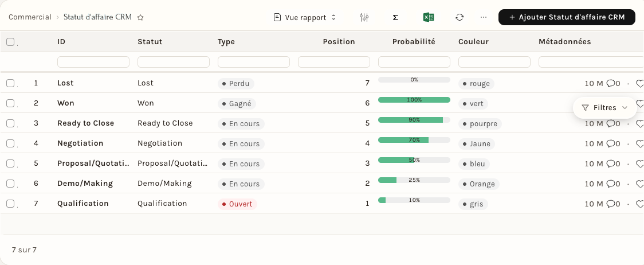This screenshot has height=265, width=644.
Task: Click Ajouter Statut d'affaire CRM button
Action: [x=567, y=17]
